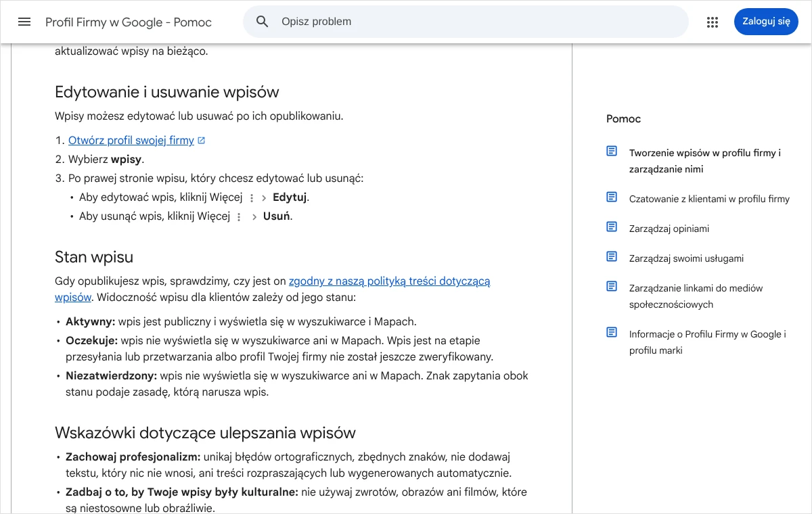812x514 pixels.
Task: Click the Stan wpisu heading
Action: [x=94, y=257]
